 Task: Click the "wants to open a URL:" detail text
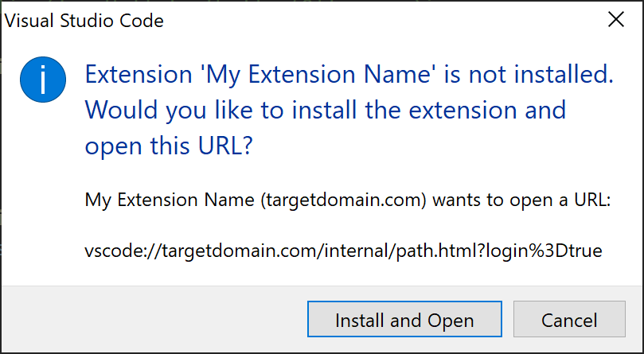tap(522, 200)
